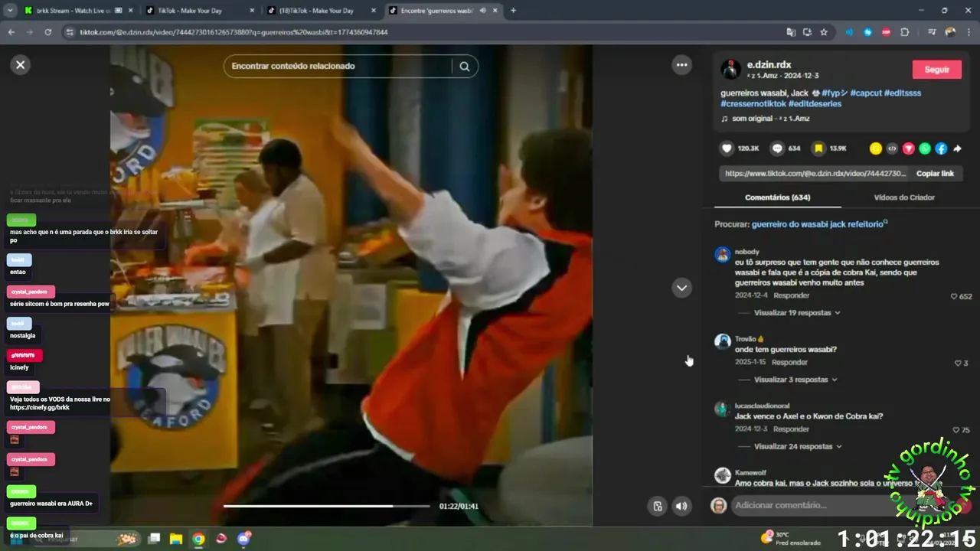The height and width of the screenshot is (551, 980).
Task: Open nobody's commenter avatar
Action: [x=722, y=255]
